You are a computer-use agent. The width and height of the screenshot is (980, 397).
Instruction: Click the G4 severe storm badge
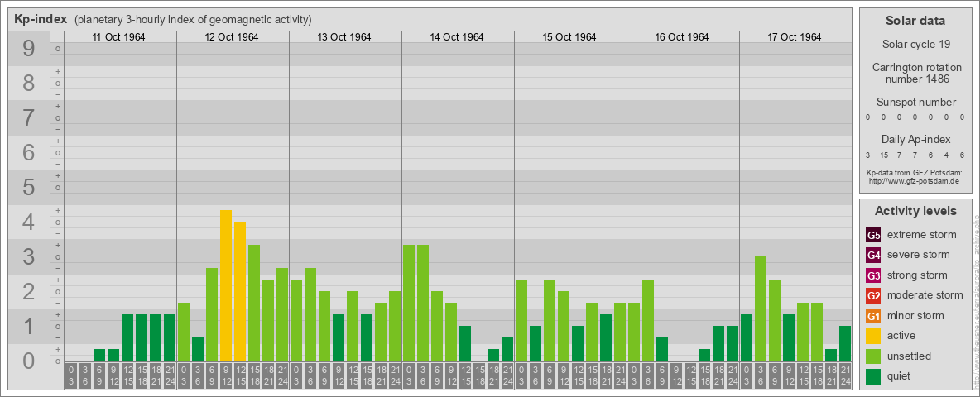[x=873, y=255]
